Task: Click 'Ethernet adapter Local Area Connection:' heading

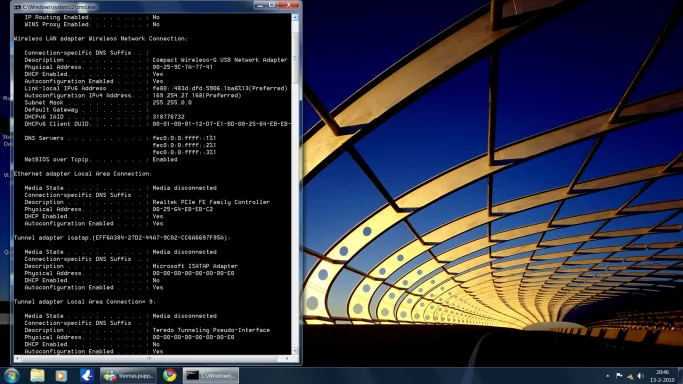Action: (x=83, y=174)
